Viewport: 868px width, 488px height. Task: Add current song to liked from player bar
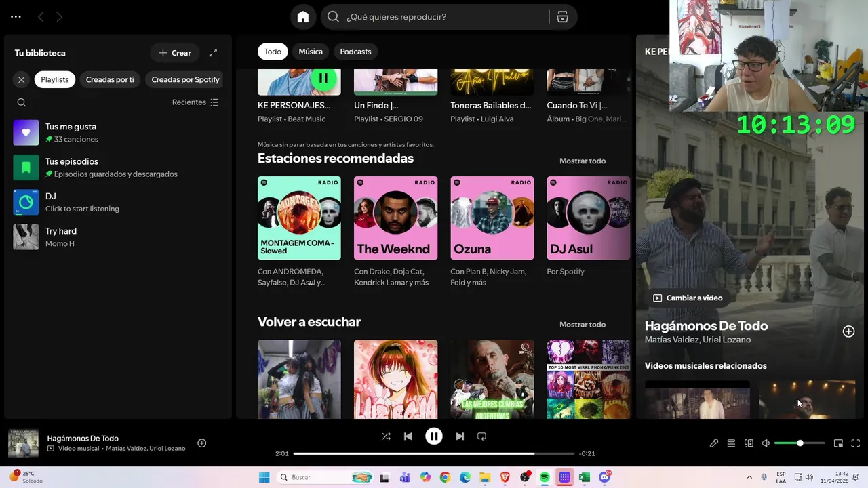(x=201, y=443)
